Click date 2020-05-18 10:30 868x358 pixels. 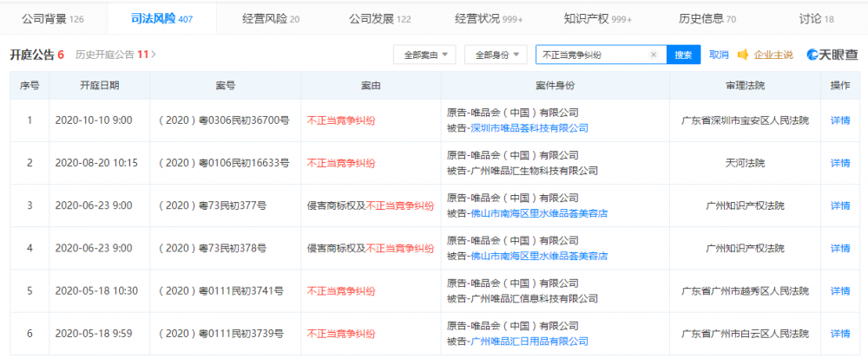click(96, 290)
